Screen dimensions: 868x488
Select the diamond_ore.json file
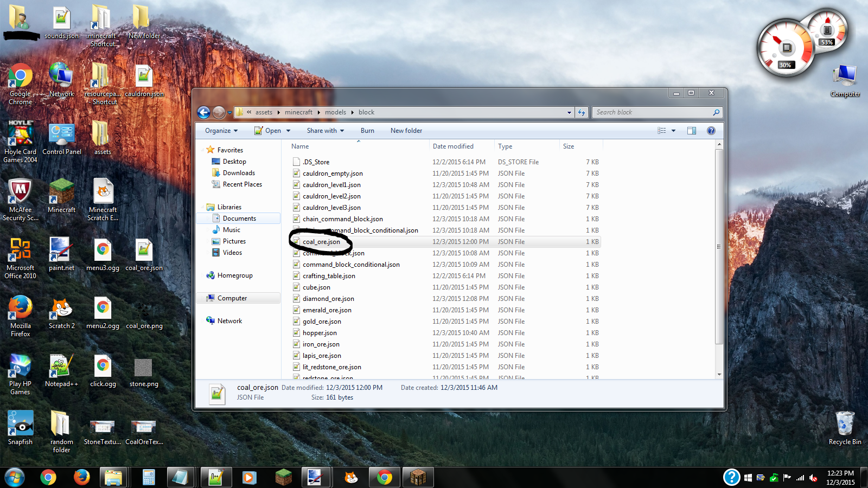[x=328, y=299]
